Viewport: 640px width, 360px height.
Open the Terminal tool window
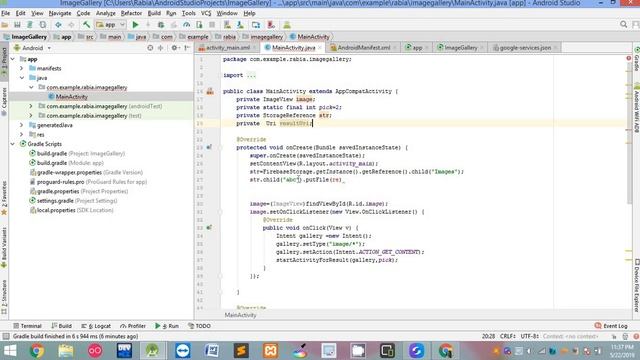pos(27,326)
